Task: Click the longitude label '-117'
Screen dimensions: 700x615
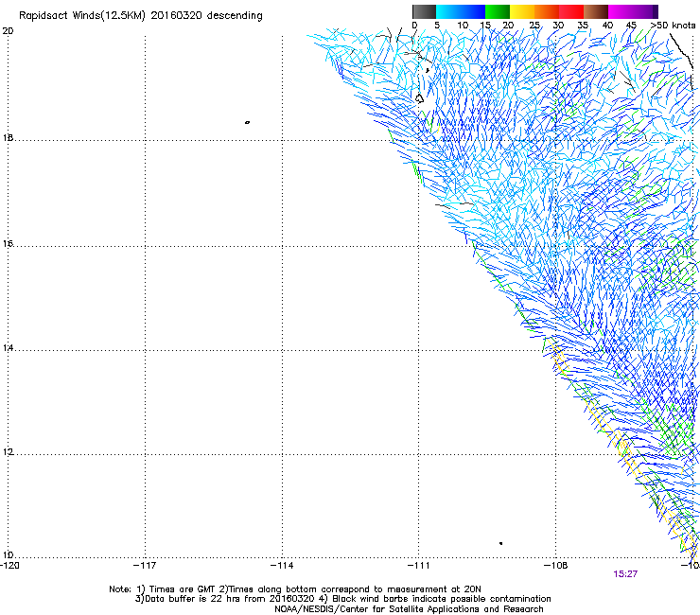Action: point(145,566)
